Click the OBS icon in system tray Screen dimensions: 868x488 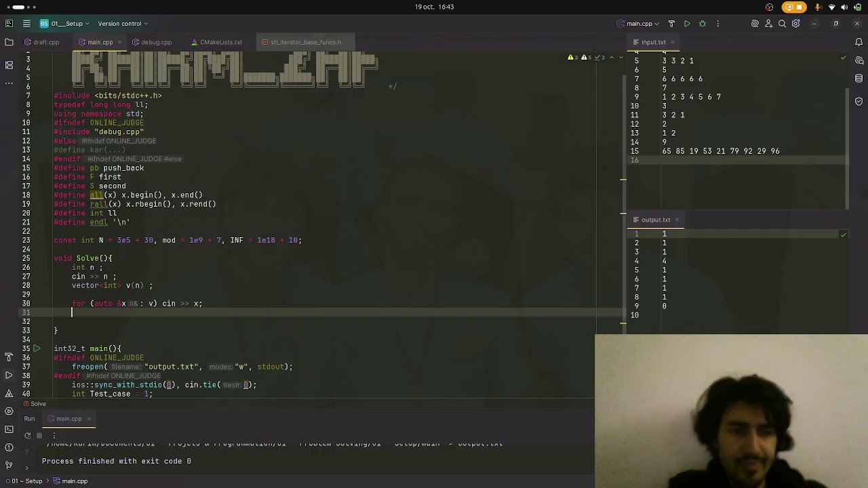coord(769,7)
